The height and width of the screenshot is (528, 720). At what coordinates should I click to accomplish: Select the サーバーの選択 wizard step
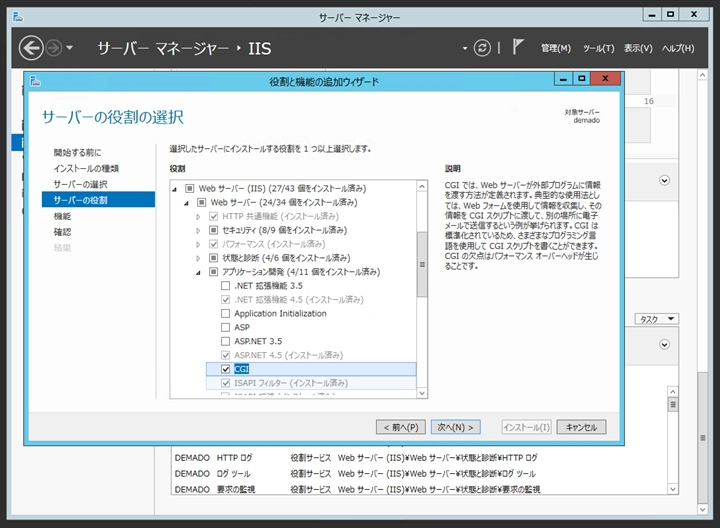[80, 184]
